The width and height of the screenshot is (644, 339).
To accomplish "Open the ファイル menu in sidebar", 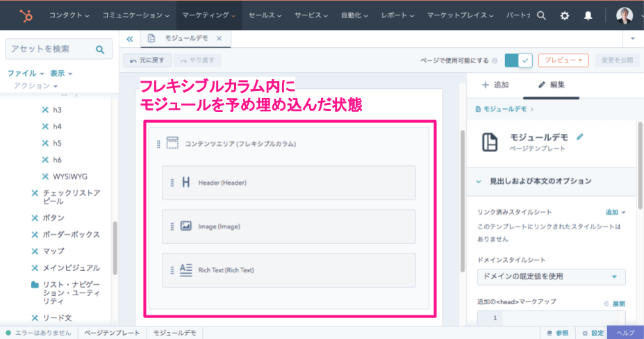I will 25,73.
